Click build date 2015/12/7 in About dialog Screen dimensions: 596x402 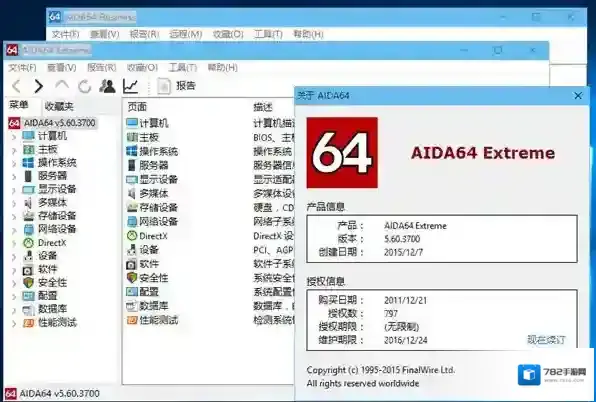403,252
